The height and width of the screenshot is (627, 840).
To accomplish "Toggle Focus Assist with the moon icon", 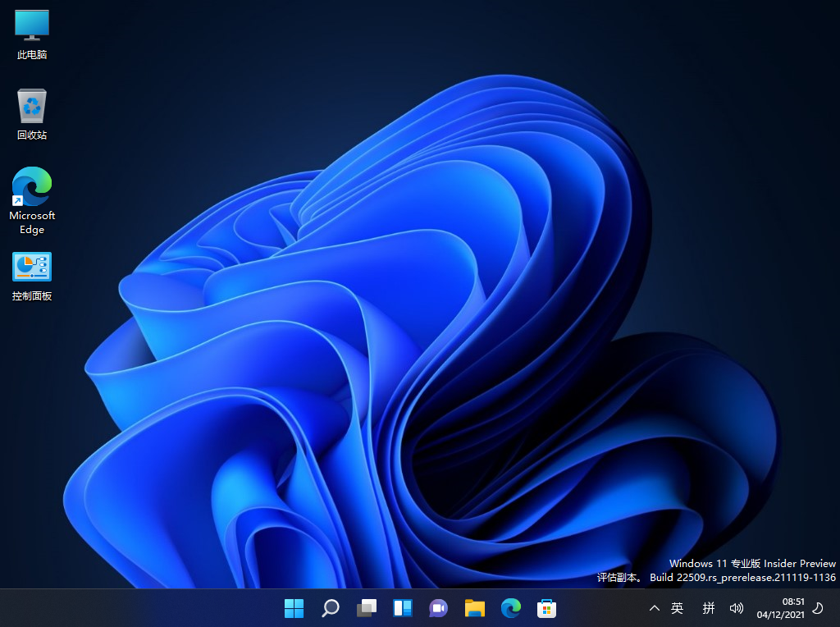I will (817, 608).
